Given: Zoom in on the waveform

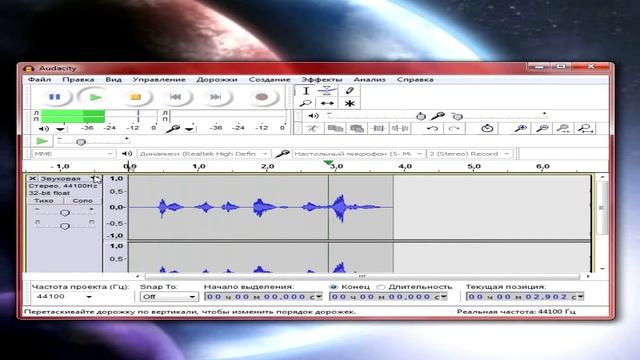Looking at the screenshot, I should pyautogui.click(x=520, y=129).
